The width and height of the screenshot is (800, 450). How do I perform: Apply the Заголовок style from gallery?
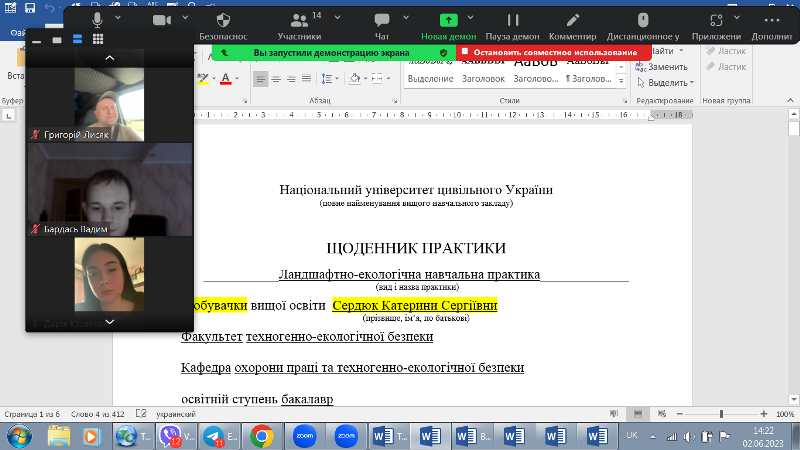tap(483, 79)
